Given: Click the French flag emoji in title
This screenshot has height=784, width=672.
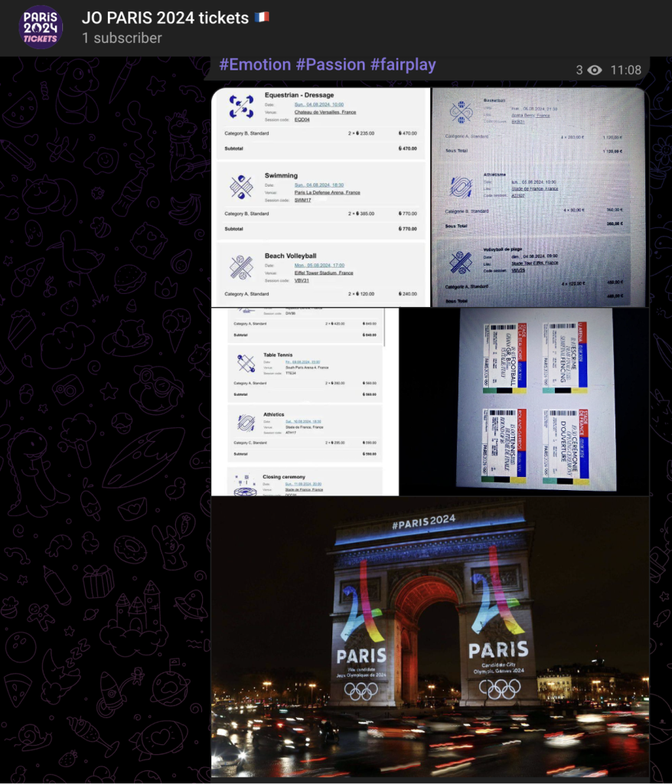Looking at the screenshot, I should point(262,18).
